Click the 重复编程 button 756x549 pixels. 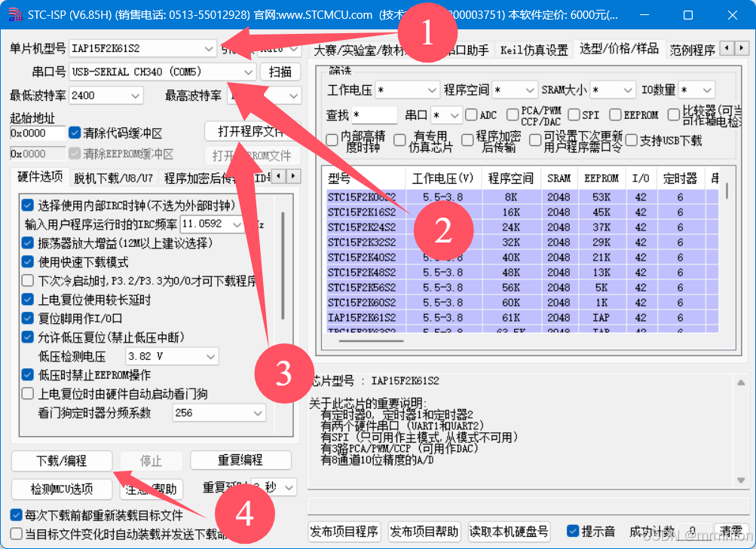(x=240, y=460)
